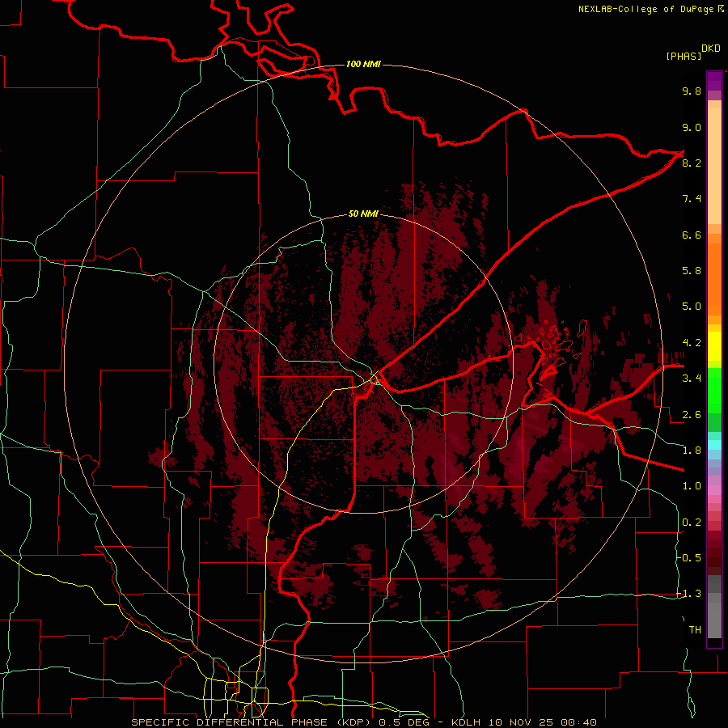Pick the dark maroon band near -0.5

(x=714, y=557)
